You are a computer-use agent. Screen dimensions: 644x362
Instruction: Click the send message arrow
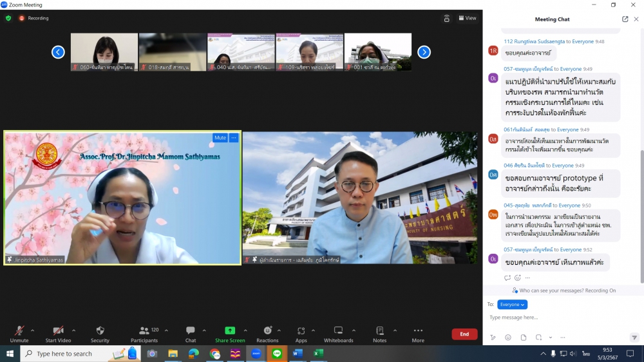click(634, 337)
